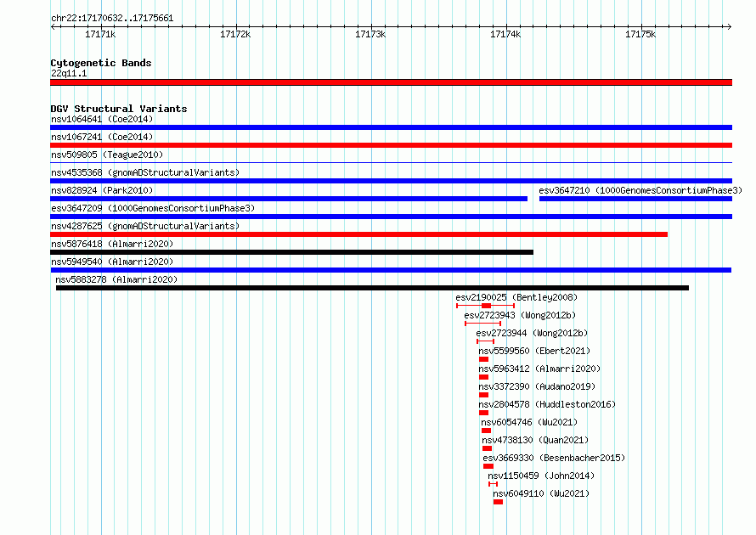Click the nsv1150459 red interval glyph

click(493, 484)
